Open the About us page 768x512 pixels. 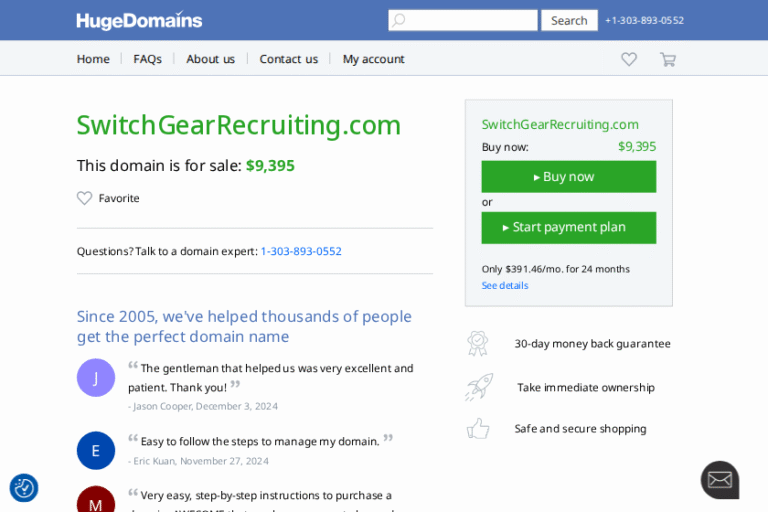pyautogui.click(x=210, y=59)
